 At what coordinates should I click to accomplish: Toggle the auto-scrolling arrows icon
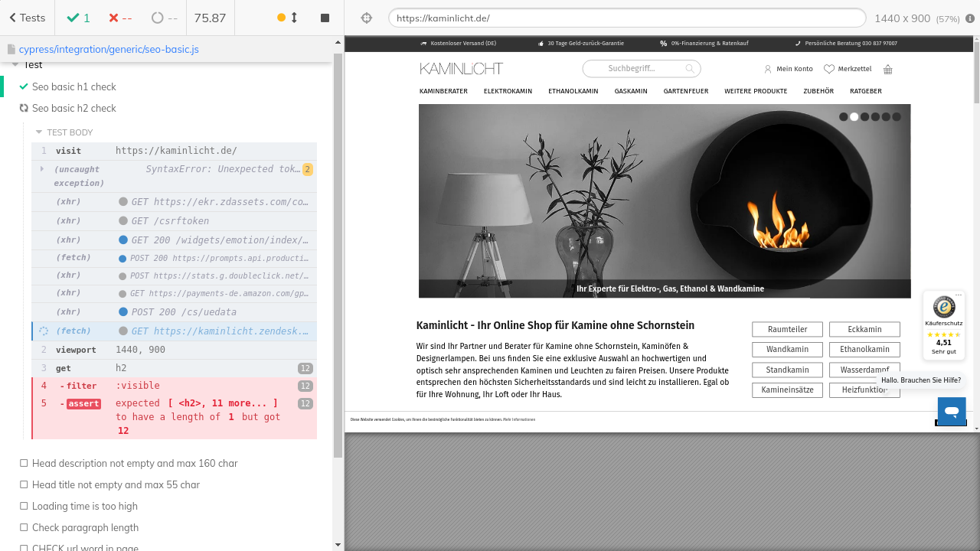tap(294, 18)
